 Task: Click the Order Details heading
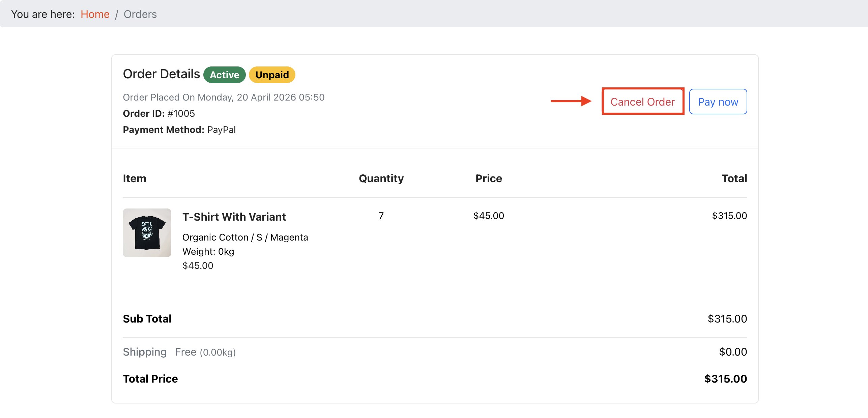tap(161, 74)
